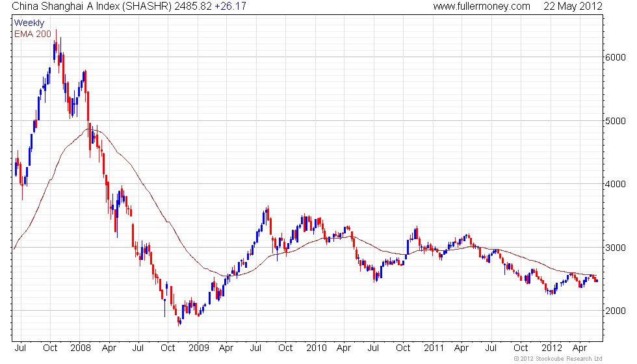Click the China Shanghai A Index title
Screen dimensions: 637x364
click(x=92, y=6)
